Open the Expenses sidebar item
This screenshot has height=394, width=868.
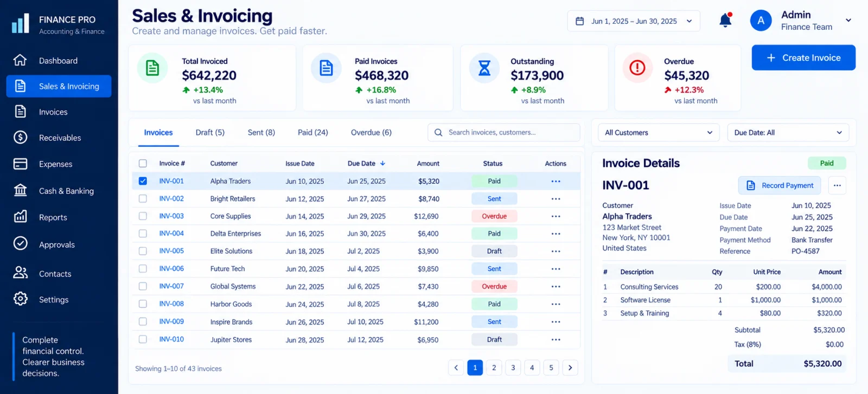coord(59,164)
